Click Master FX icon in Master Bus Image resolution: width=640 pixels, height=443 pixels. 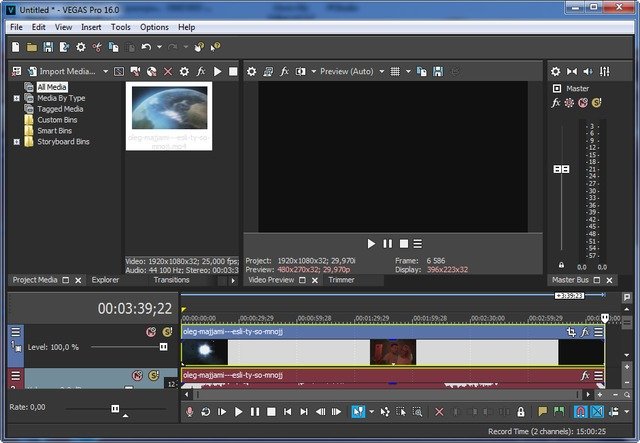(x=556, y=102)
